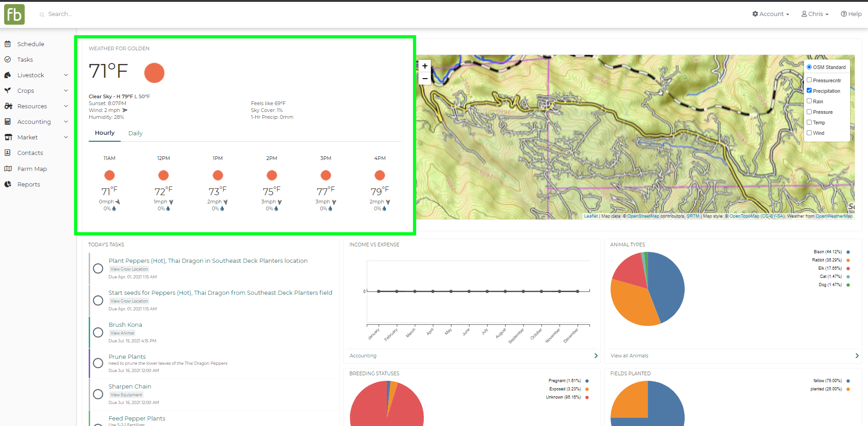Mark Plant Peppers Thai Dragon task complete
Screen dimensions: 868x426
click(98, 268)
